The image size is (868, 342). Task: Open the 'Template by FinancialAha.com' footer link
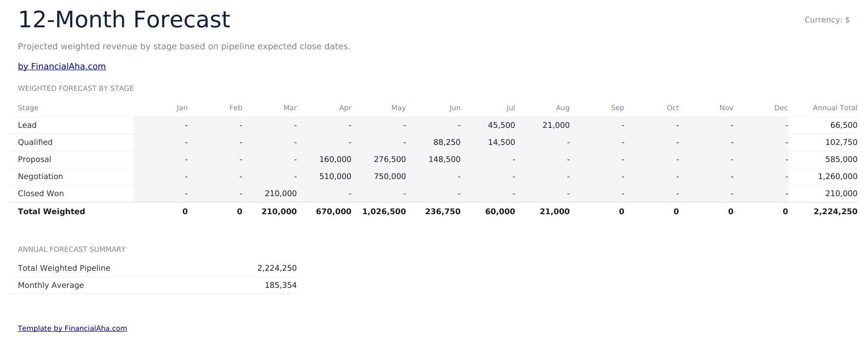pos(73,328)
